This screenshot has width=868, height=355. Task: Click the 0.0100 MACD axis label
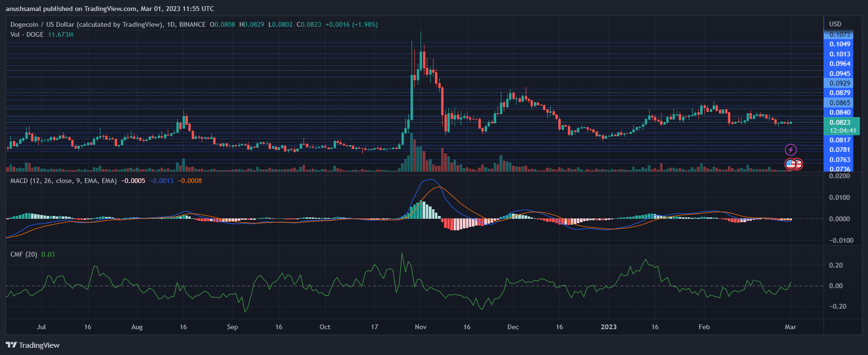840,197
